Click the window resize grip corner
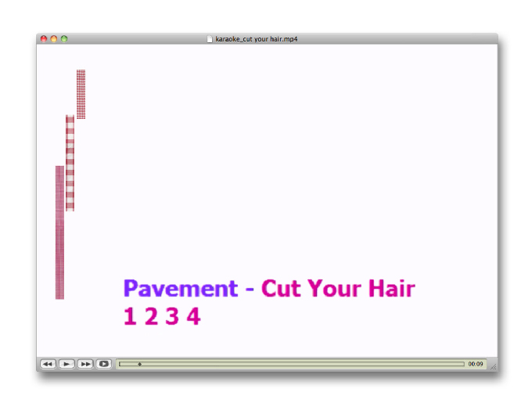Screen dimensions: 532x414 point(494,366)
